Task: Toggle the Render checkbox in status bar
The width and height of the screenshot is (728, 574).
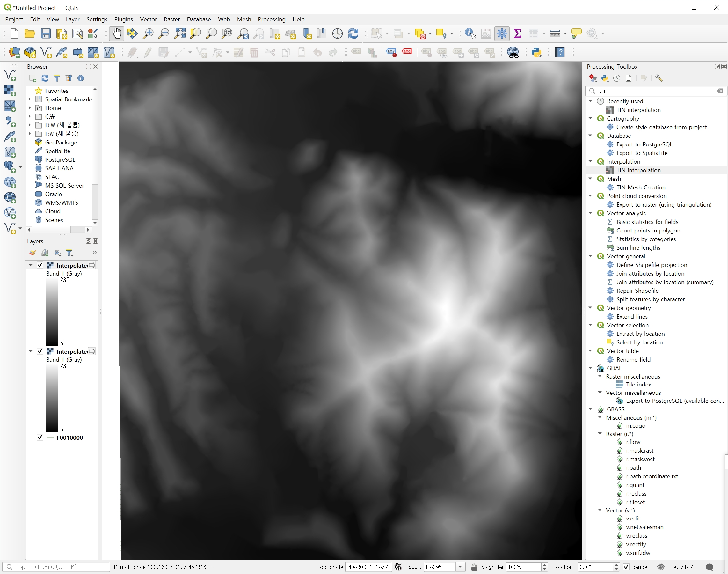Action: click(626, 567)
